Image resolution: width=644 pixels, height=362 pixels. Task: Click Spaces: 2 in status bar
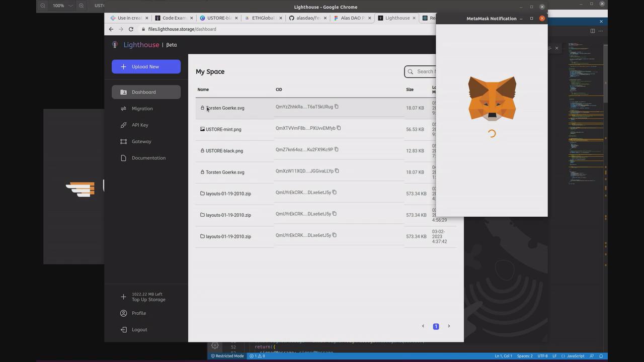tap(525, 356)
